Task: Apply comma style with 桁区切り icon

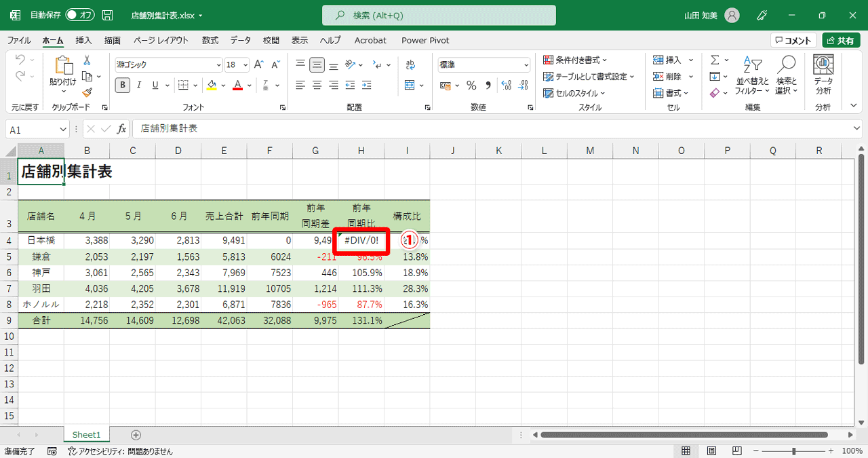Action: tap(489, 85)
